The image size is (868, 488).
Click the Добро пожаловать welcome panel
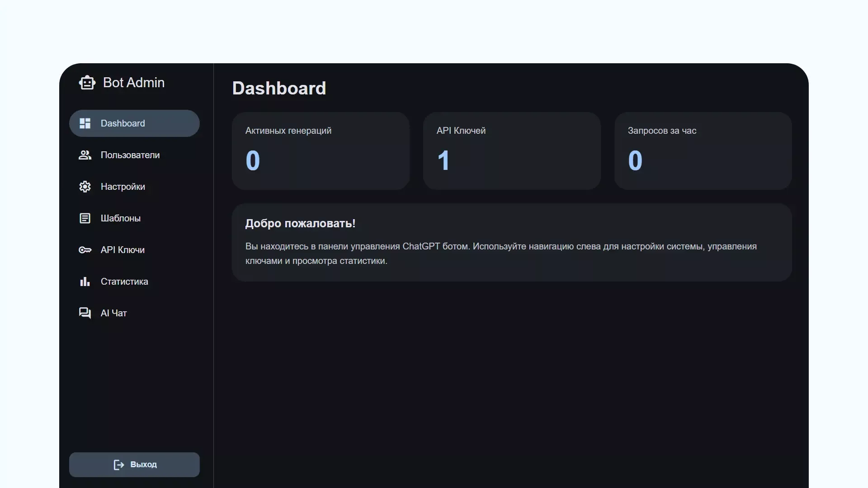pos(512,242)
